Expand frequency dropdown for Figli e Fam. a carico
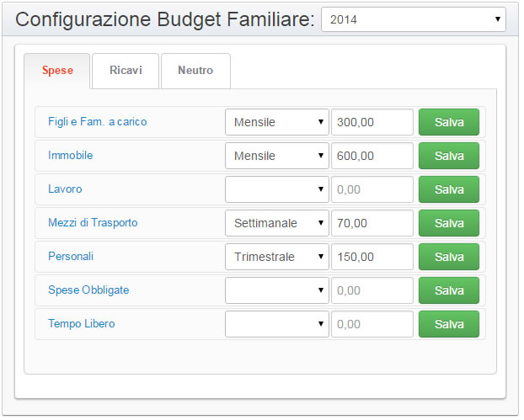This screenshot has width=524, height=420. coord(277,122)
